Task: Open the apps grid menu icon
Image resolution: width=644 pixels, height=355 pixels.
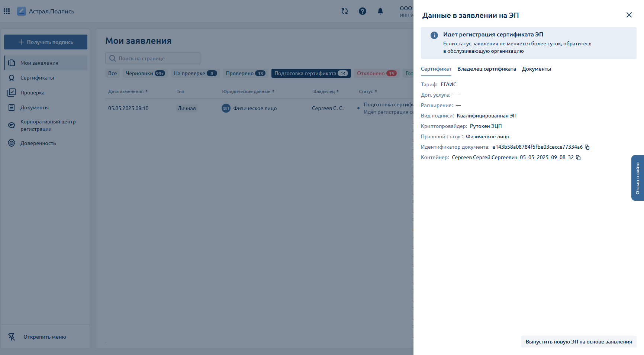Action: pos(7,11)
